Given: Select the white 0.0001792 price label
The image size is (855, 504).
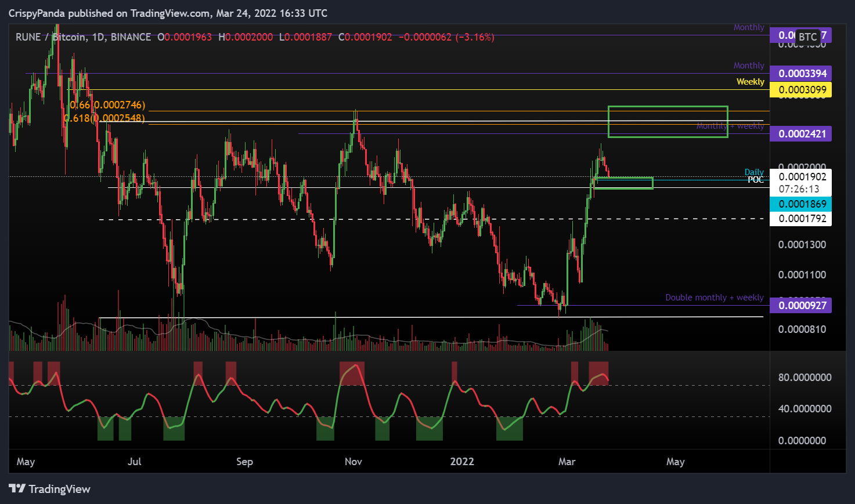Looking at the screenshot, I should click(801, 219).
